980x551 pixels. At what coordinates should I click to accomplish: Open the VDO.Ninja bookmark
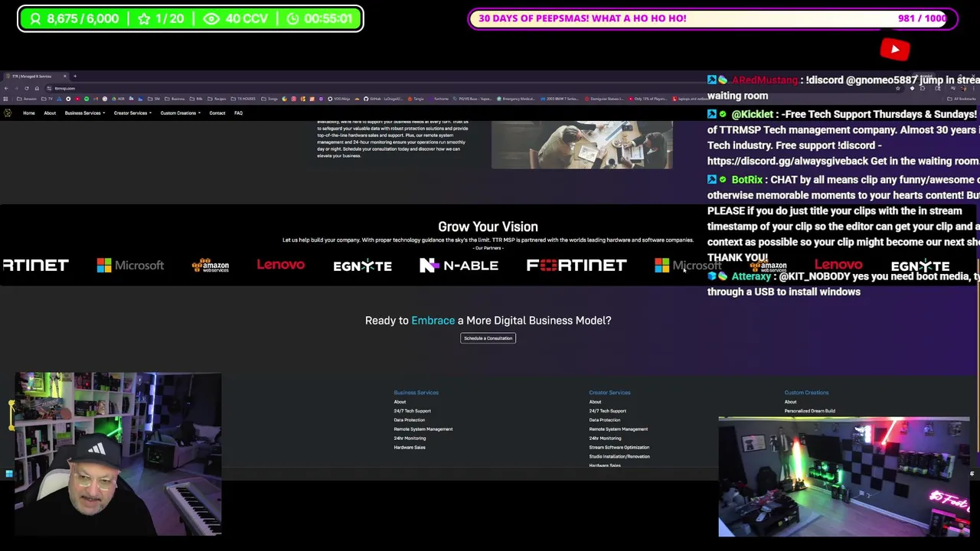(339, 99)
